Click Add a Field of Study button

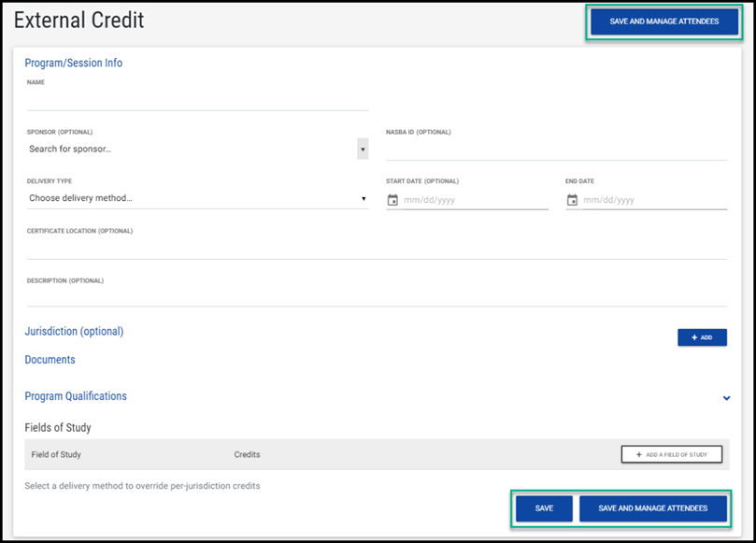[x=671, y=454]
